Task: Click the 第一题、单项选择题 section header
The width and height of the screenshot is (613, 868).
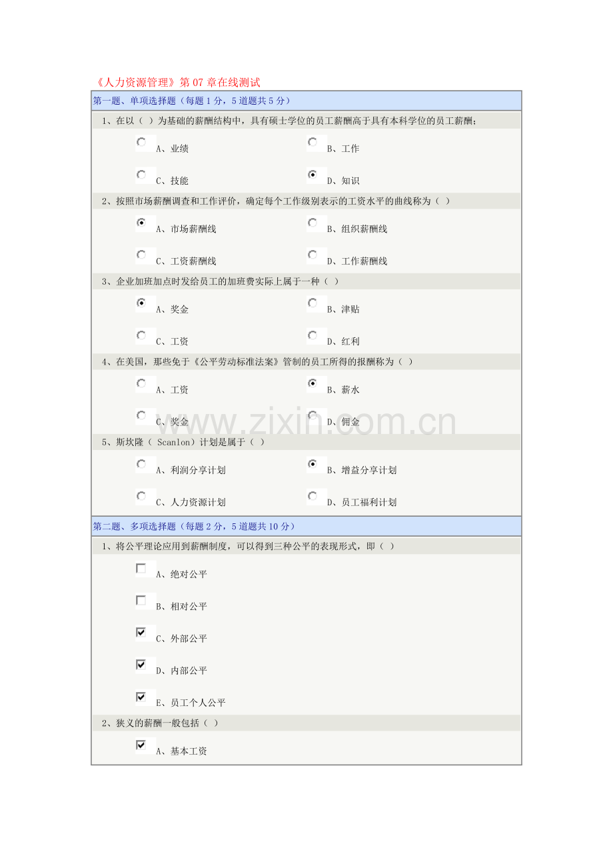Action: 306,101
